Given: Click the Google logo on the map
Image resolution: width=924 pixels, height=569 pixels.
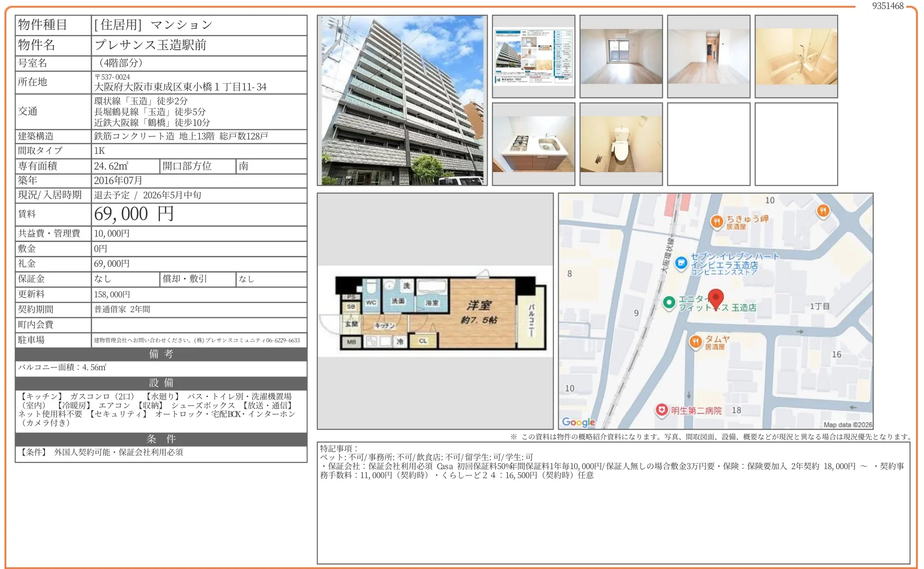Looking at the screenshot, I should (x=578, y=422).
